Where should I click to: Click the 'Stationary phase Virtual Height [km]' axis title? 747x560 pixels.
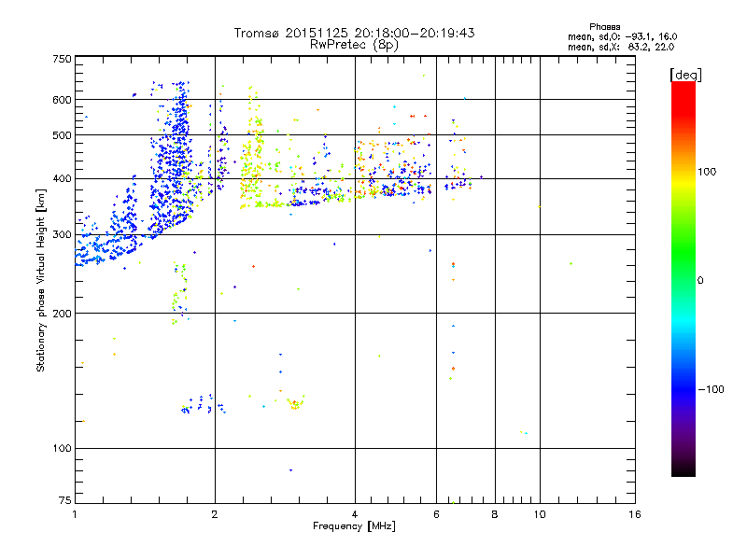pos(41,280)
